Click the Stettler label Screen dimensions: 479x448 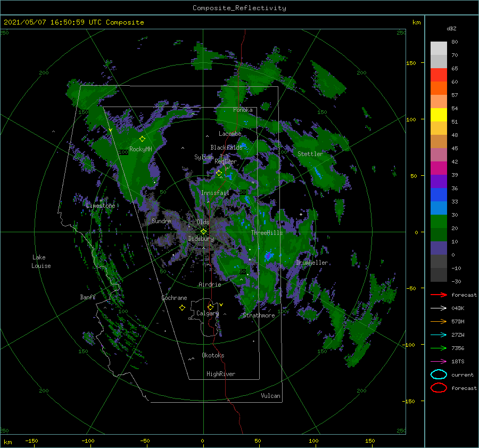310,154
